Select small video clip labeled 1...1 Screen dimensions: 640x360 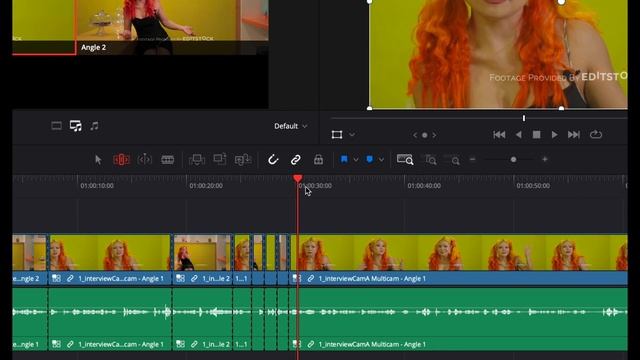242,259
